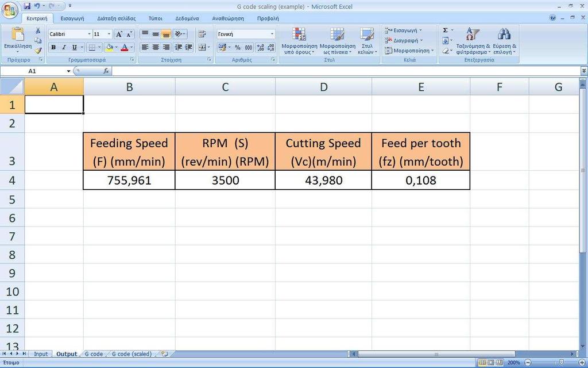Toggle bottom vertical alignment
588x368 pixels.
pos(166,34)
